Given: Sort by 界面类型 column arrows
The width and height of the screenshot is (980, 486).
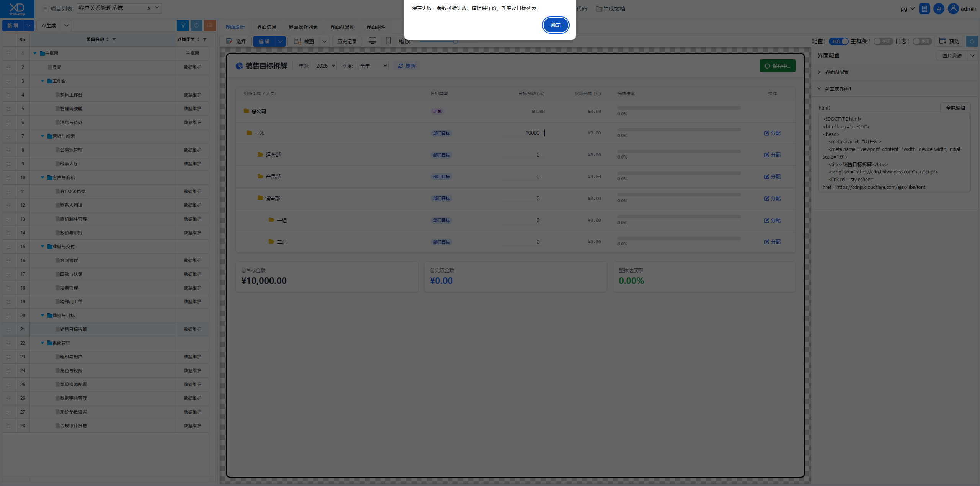Looking at the screenshot, I should [x=198, y=39].
